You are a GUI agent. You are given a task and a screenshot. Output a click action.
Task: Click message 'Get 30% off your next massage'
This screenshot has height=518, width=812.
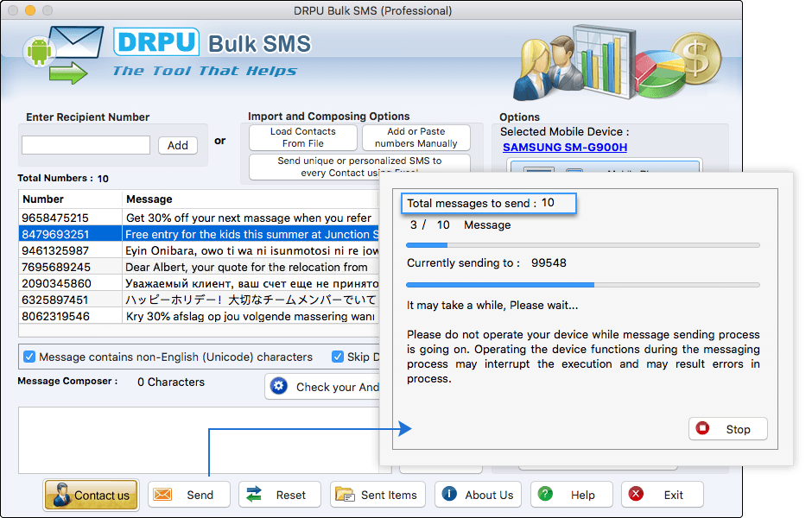coord(249,218)
